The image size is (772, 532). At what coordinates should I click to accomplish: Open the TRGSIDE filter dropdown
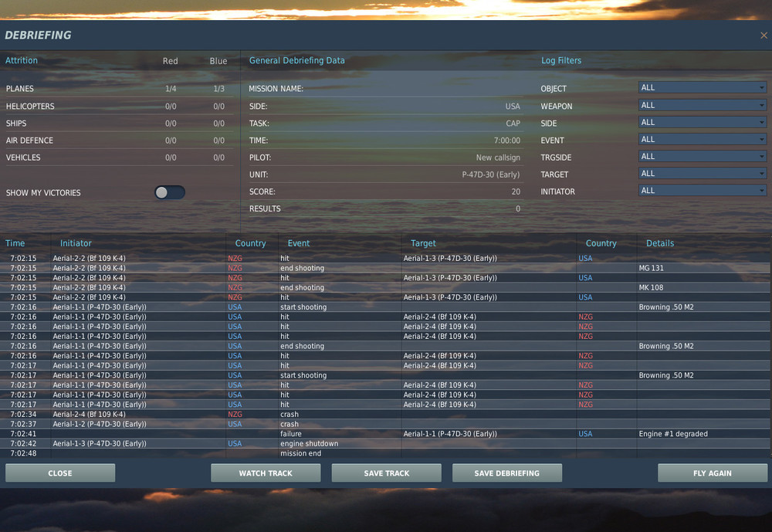click(x=703, y=156)
